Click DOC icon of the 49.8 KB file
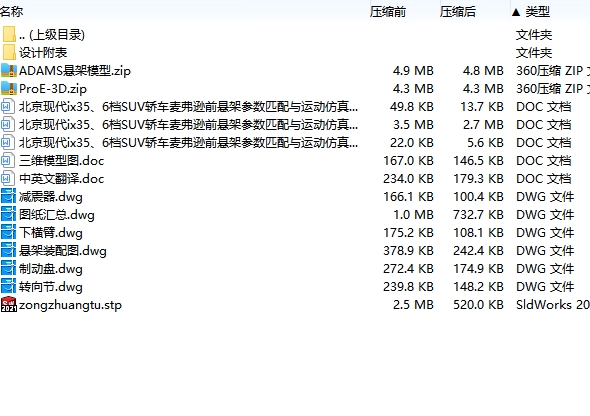The image size is (590, 416). point(8,106)
